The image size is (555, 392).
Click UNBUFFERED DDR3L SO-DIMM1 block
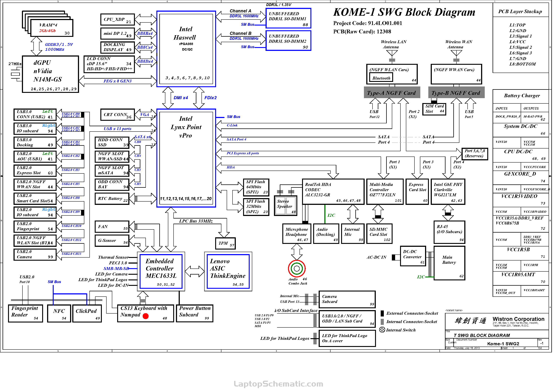pyautogui.click(x=288, y=18)
